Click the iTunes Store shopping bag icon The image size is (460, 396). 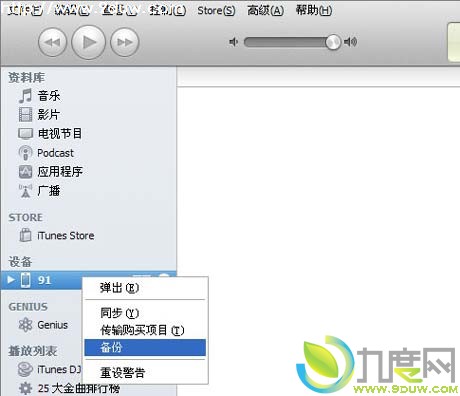pos(25,235)
